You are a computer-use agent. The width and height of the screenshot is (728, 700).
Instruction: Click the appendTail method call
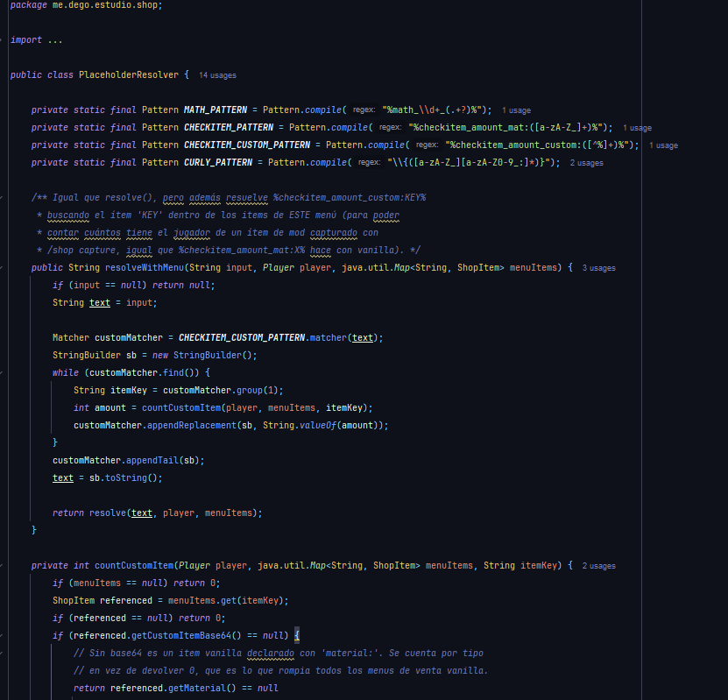click(152, 461)
